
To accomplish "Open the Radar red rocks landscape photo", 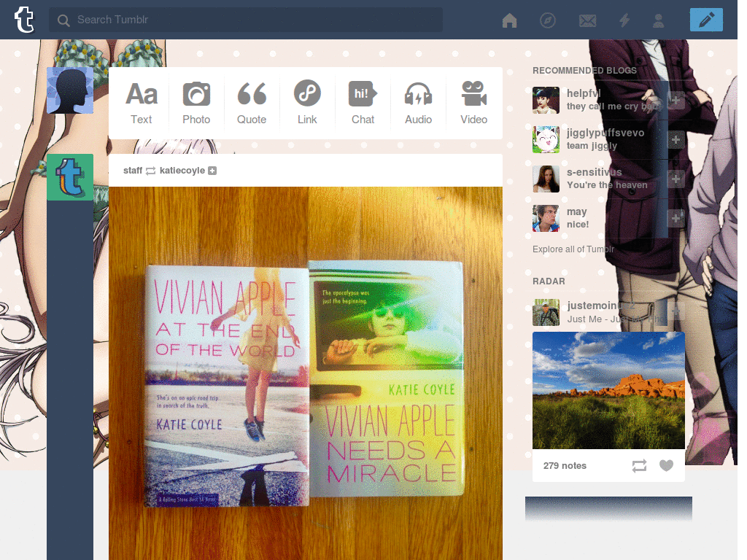I will pyautogui.click(x=608, y=391).
